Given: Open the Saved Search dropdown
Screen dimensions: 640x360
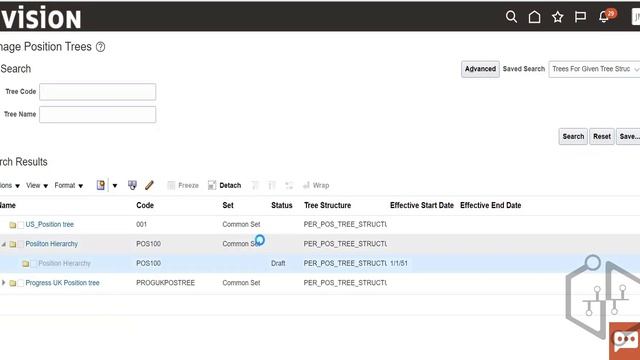Looking at the screenshot, I should click(x=594, y=69).
